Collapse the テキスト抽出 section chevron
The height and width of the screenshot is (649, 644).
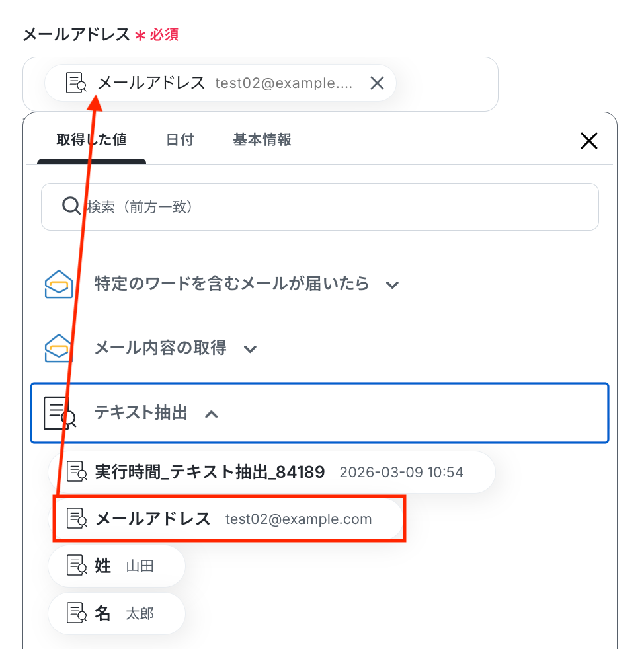pos(212,414)
